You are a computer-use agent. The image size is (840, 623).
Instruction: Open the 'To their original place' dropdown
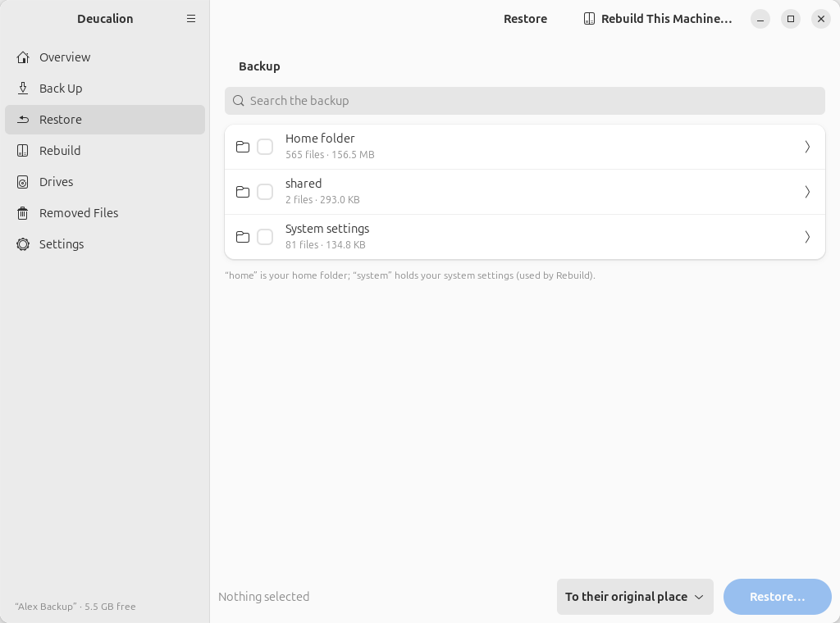coord(635,597)
